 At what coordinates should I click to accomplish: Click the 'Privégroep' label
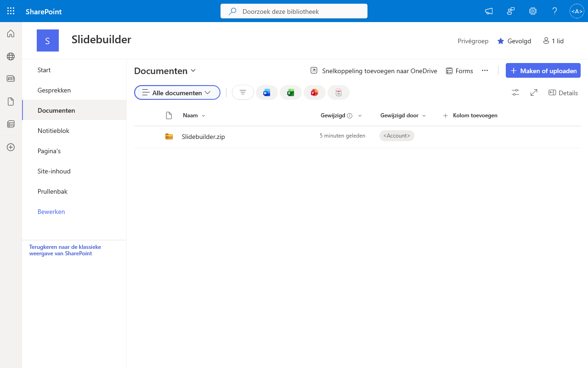[x=473, y=41]
